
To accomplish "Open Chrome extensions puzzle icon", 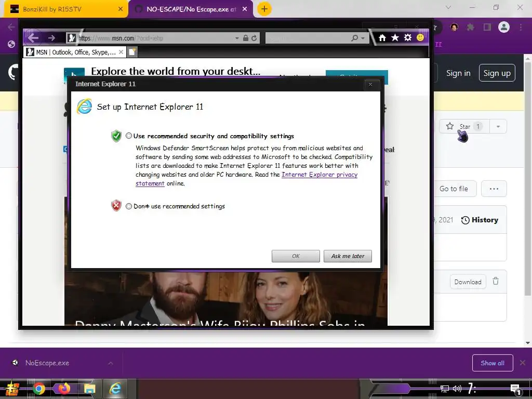I will coord(471,27).
